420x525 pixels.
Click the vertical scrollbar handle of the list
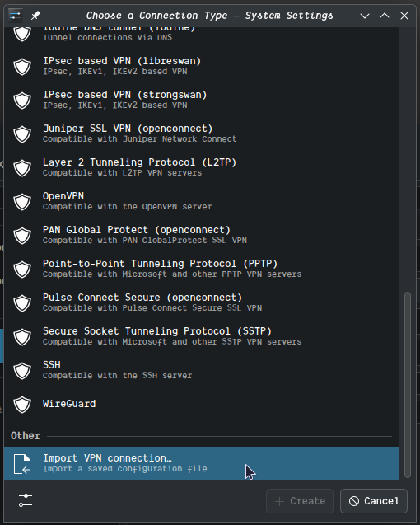coord(408,385)
